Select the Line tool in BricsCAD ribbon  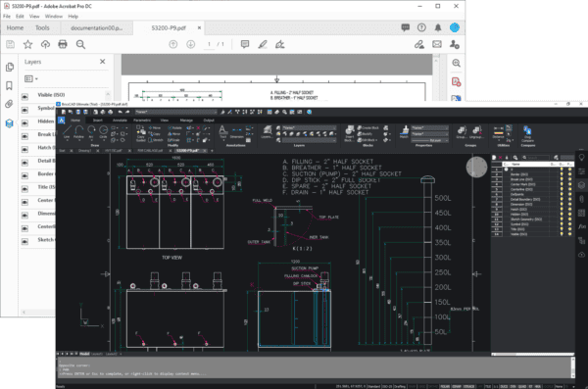click(x=67, y=132)
